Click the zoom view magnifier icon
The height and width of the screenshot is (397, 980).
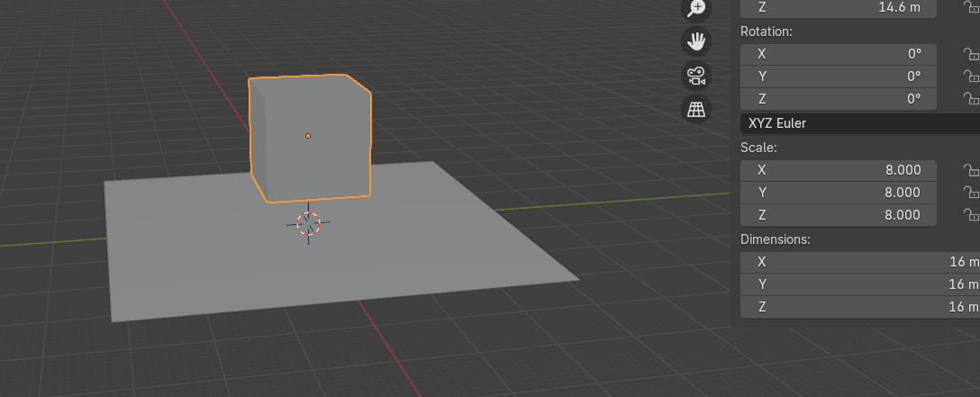click(696, 9)
